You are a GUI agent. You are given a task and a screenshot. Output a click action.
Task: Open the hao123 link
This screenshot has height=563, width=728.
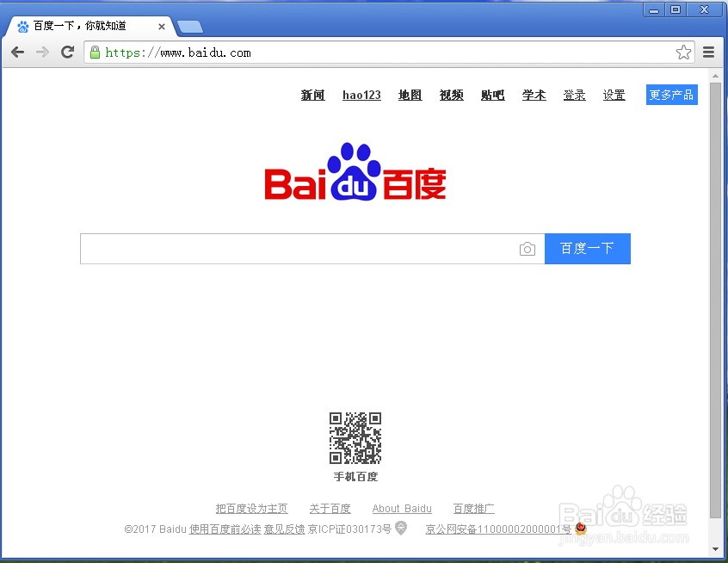pos(361,96)
